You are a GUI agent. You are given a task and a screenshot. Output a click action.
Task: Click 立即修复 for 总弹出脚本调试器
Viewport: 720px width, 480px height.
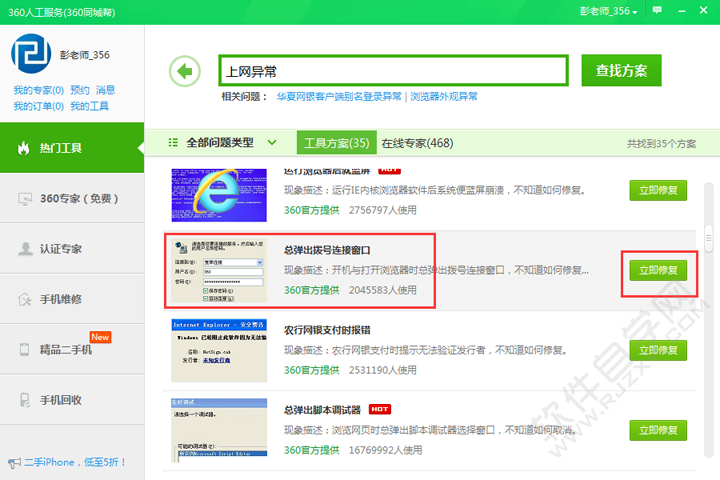pos(658,430)
